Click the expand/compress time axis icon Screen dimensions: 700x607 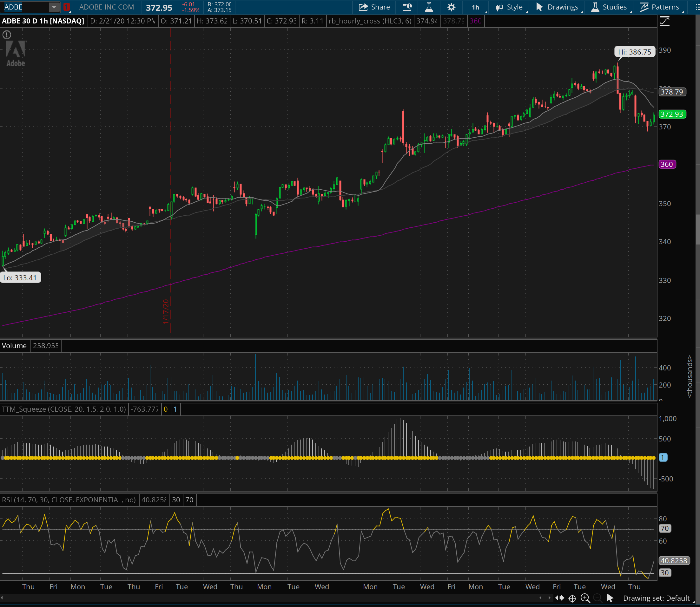(560, 598)
